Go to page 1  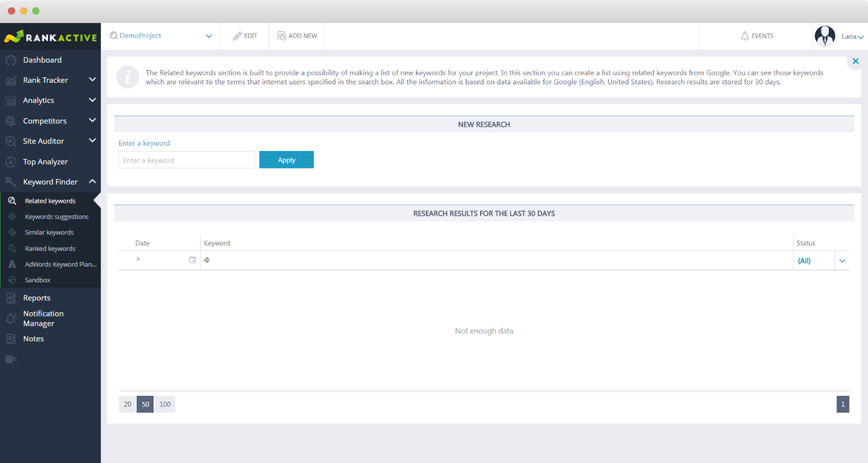pyautogui.click(x=843, y=404)
